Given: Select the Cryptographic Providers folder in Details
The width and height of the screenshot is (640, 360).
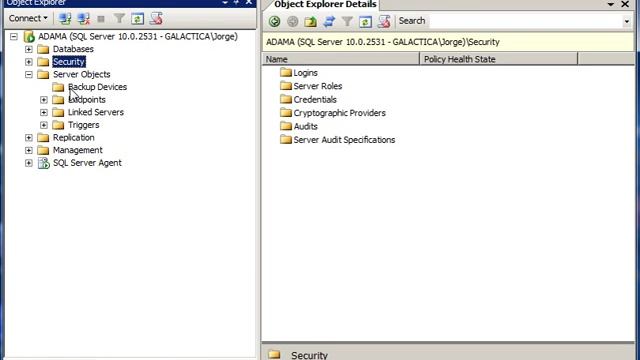Looking at the screenshot, I should (x=339, y=113).
